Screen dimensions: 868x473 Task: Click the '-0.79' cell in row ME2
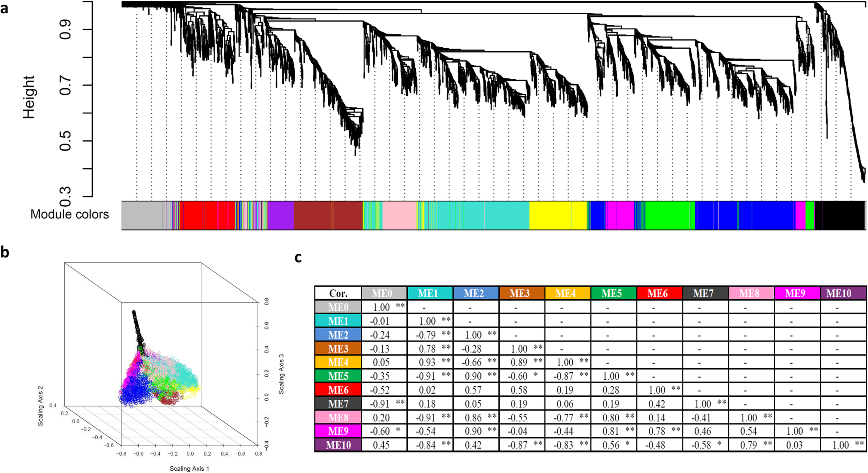click(430, 334)
